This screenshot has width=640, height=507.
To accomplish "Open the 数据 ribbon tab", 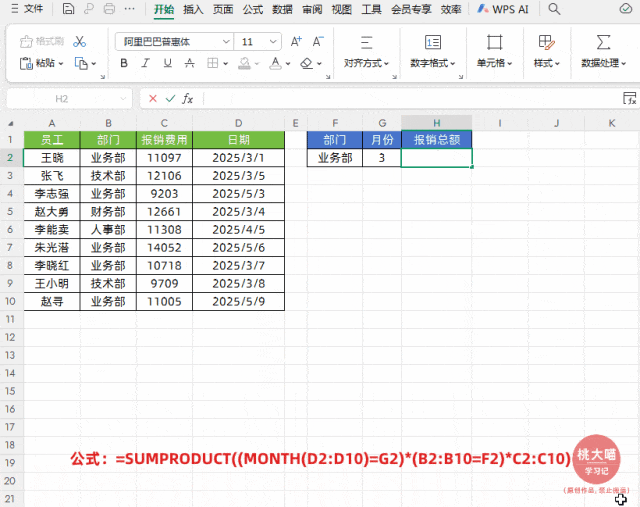I will (282, 9).
